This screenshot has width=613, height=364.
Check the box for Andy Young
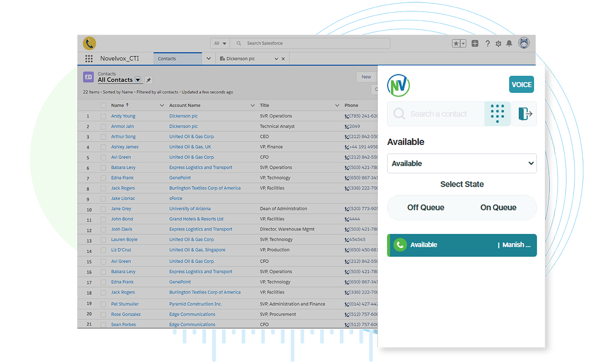click(x=103, y=116)
